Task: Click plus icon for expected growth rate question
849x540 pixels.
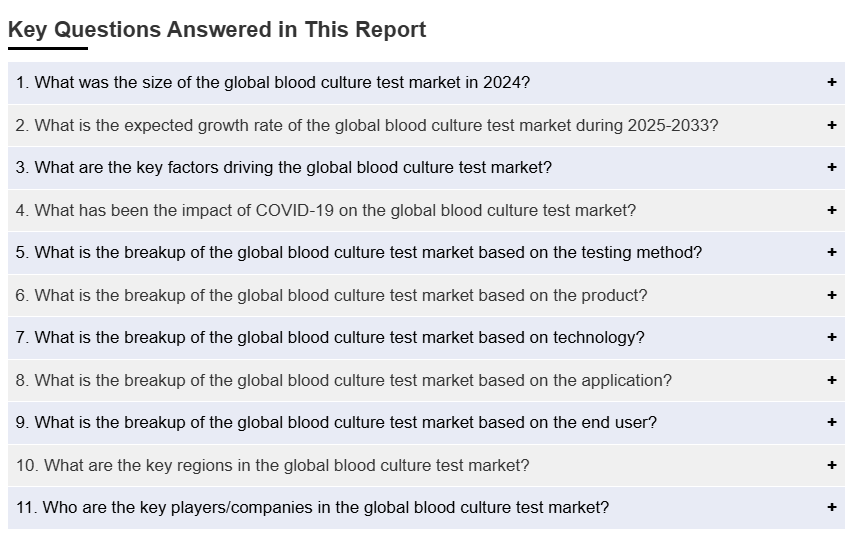Action: click(831, 125)
